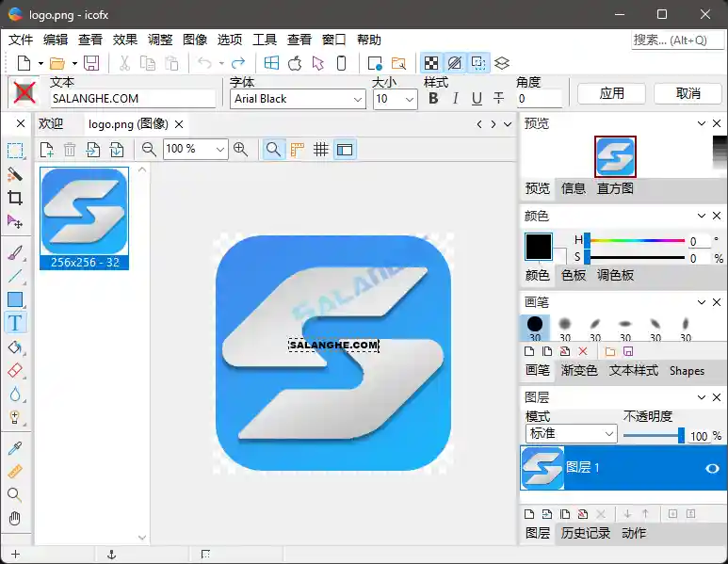Toggle the grid display button

(320, 150)
